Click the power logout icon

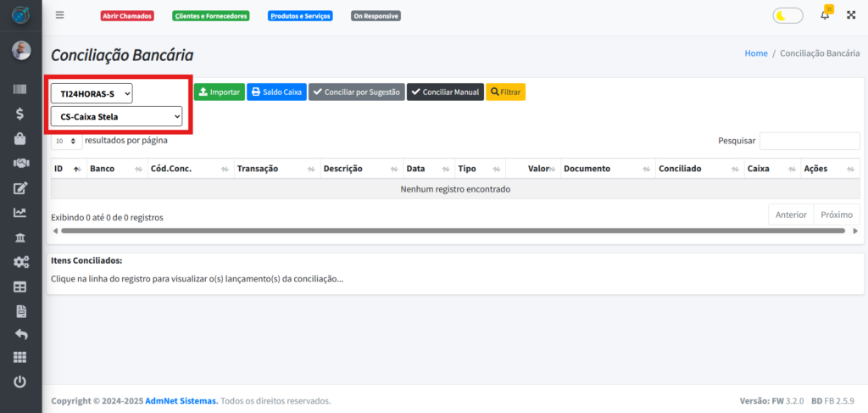click(x=20, y=382)
